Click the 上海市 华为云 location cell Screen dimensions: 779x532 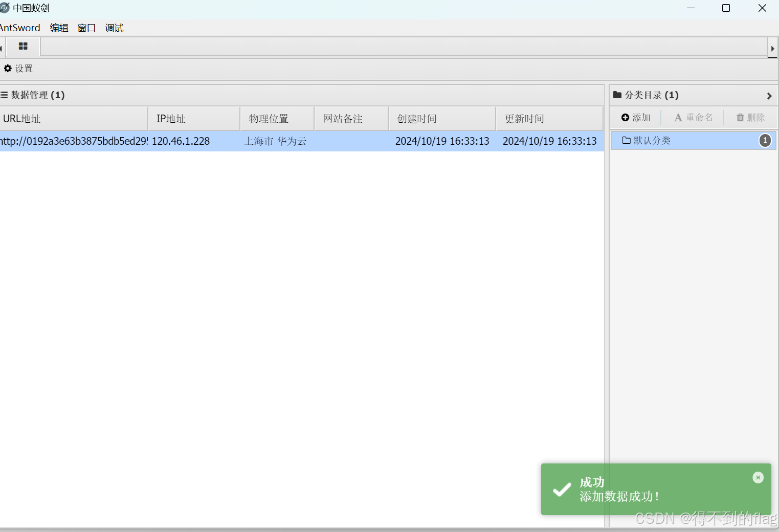pyautogui.click(x=277, y=141)
